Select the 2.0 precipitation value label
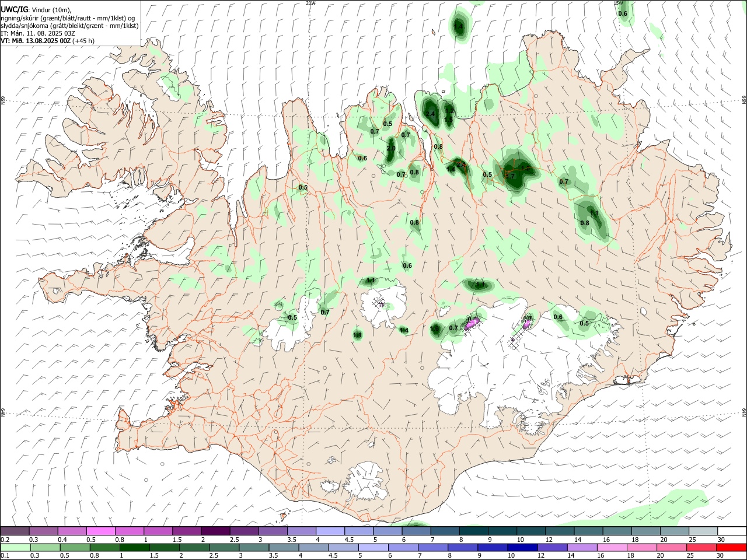 pyautogui.click(x=391, y=149)
